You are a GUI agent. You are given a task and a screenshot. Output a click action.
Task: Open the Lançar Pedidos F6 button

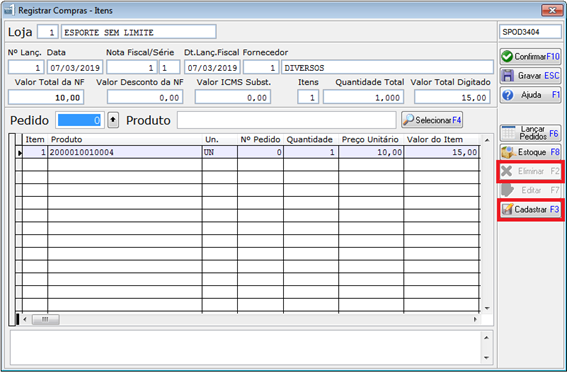[x=530, y=133]
